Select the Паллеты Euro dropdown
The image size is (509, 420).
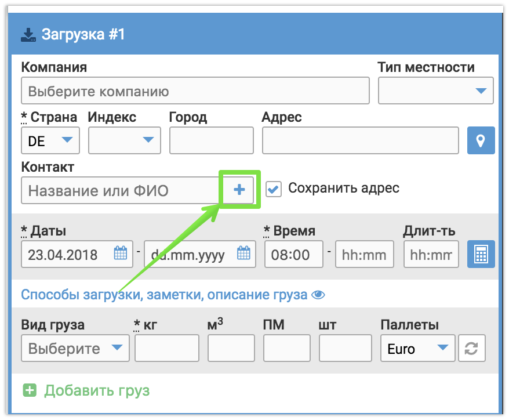[417, 348]
